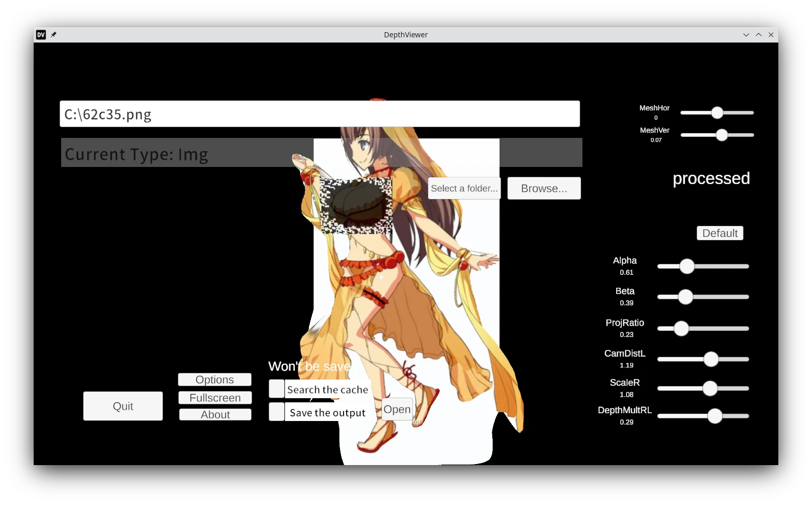Click the file path field C:\62c35.png
Screen dimensions: 812x505
[x=320, y=114]
